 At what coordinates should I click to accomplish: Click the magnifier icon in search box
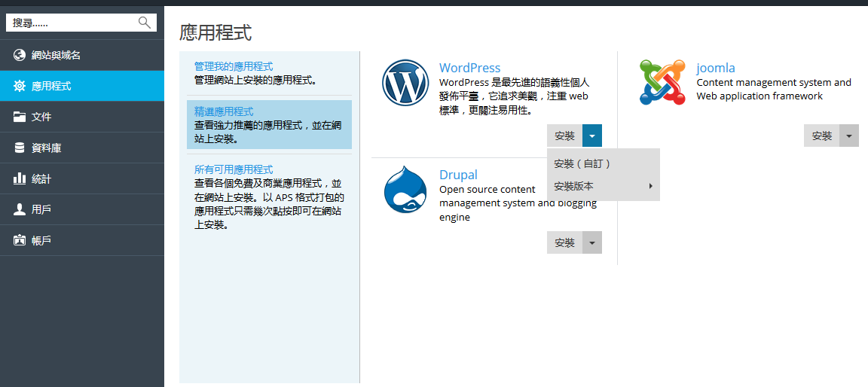(x=144, y=22)
